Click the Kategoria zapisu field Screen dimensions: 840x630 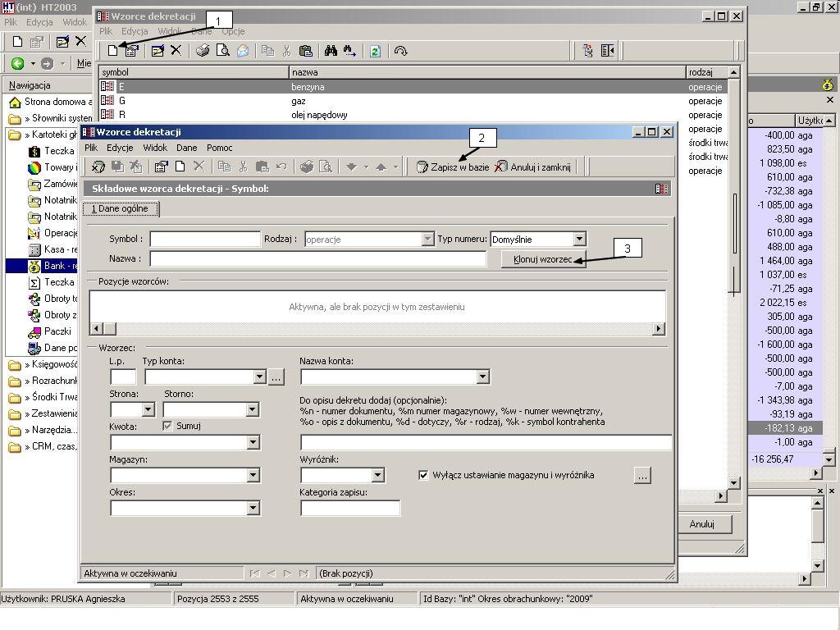point(350,508)
